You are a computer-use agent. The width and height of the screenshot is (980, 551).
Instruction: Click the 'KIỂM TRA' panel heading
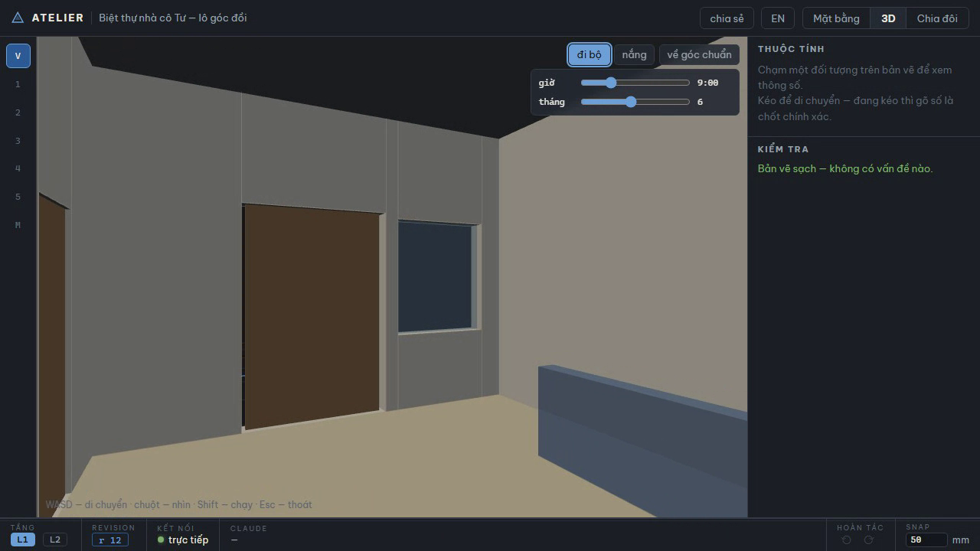coord(783,149)
